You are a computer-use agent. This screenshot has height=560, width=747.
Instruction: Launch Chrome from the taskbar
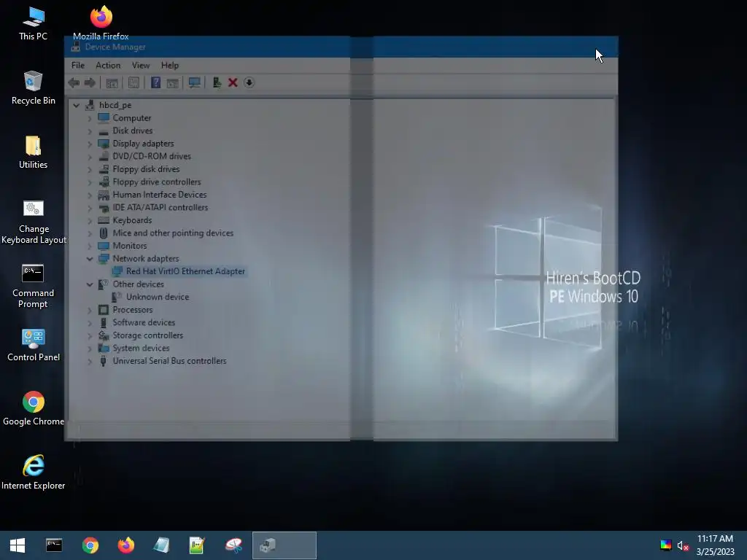pos(90,545)
